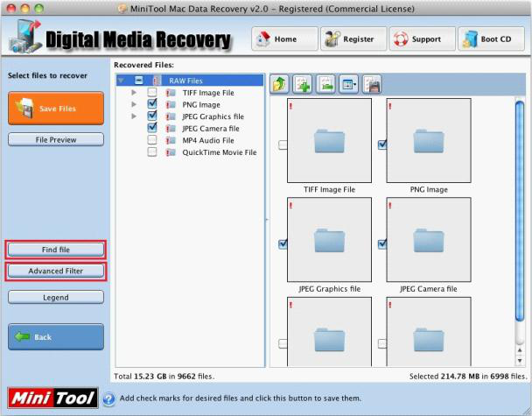This screenshot has height=416, width=532.
Task: Open the Support page
Action: (x=422, y=39)
